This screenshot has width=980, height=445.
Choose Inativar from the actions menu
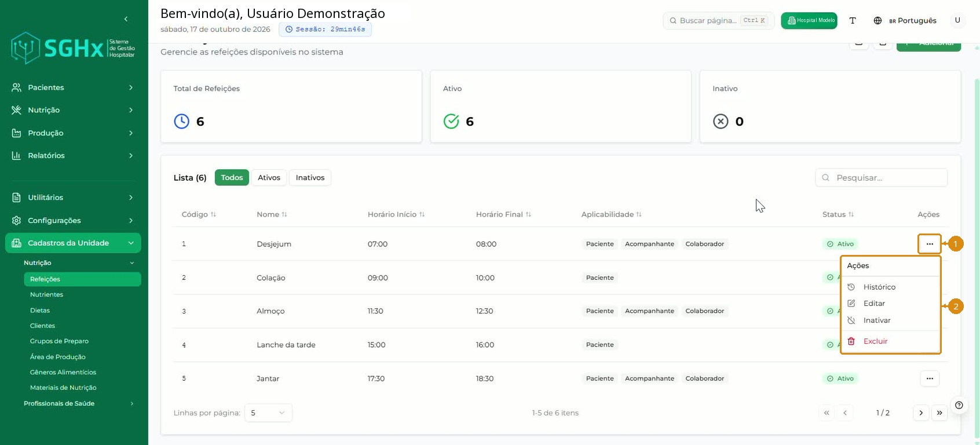tap(890, 320)
